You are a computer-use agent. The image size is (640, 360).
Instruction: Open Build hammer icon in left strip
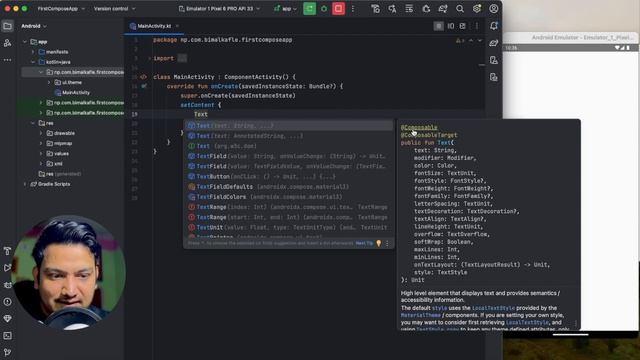pos(7,251)
